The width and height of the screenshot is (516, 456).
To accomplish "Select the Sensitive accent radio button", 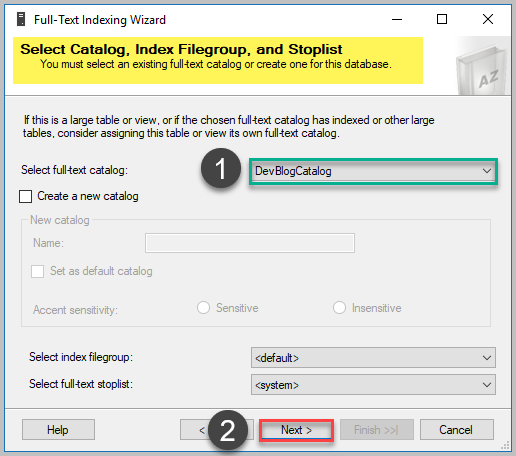I will click(203, 308).
